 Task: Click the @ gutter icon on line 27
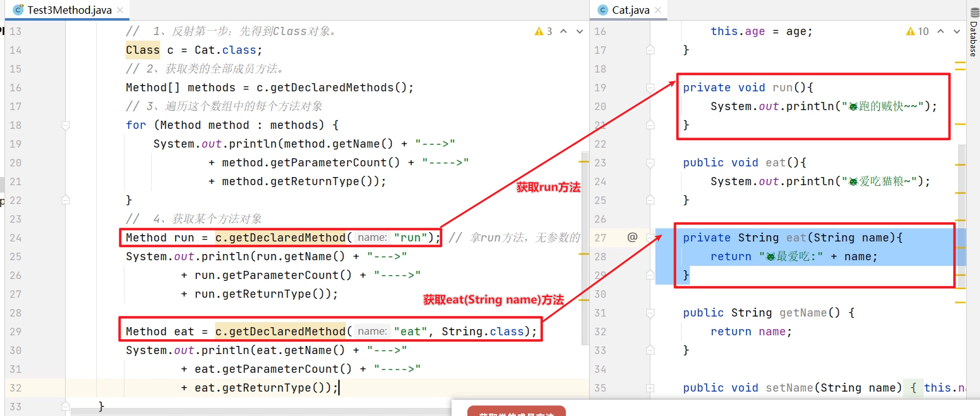coord(632,238)
